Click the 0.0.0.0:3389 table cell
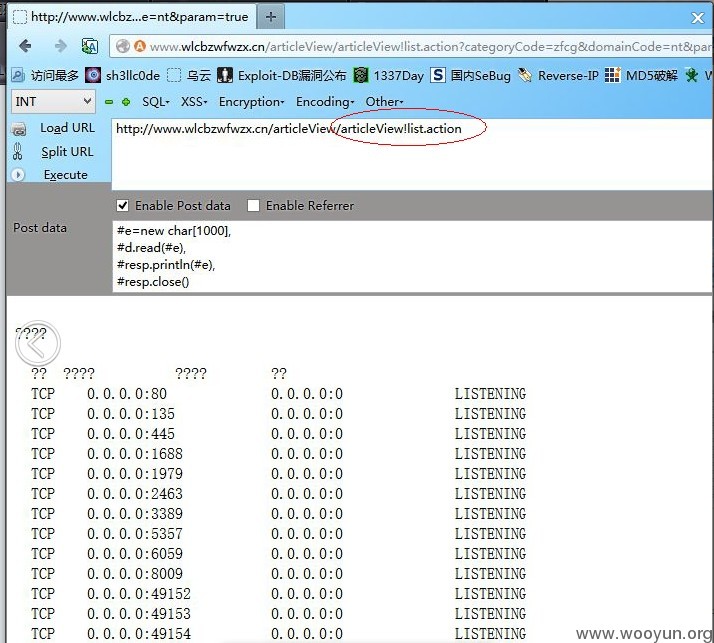 click(x=135, y=514)
